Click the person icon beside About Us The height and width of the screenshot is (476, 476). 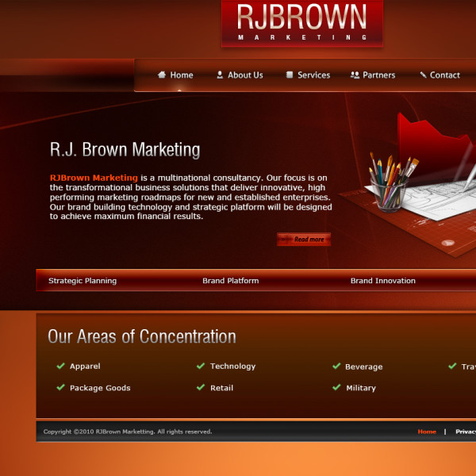coord(220,75)
